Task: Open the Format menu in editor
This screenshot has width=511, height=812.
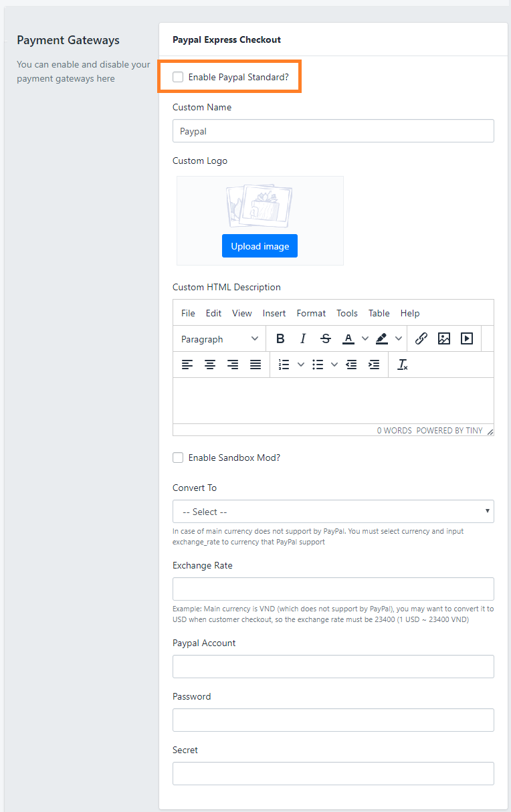Action: click(311, 313)
